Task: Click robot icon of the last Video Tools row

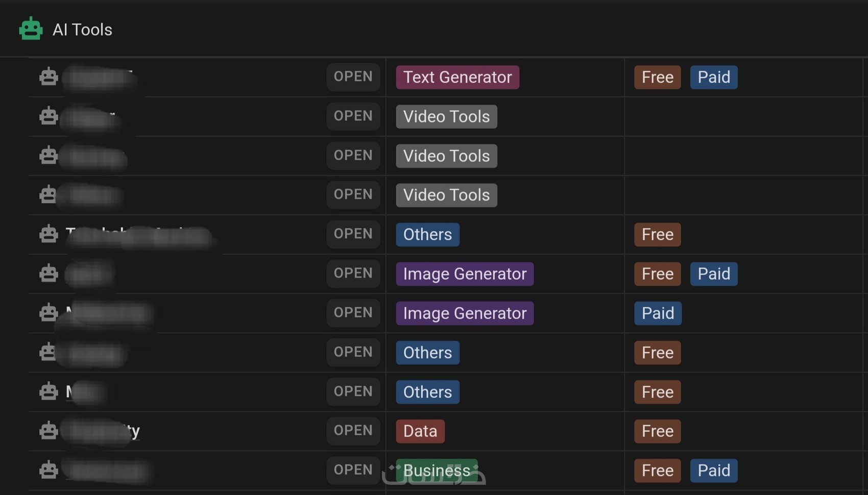Action: [x=49, y=194]
